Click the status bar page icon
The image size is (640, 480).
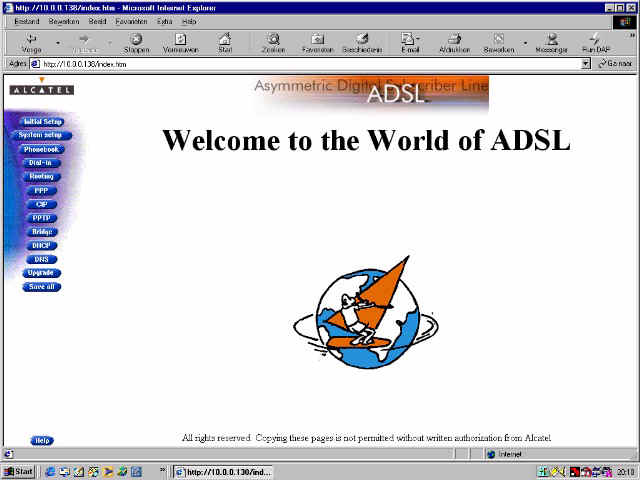coord(9,454)
